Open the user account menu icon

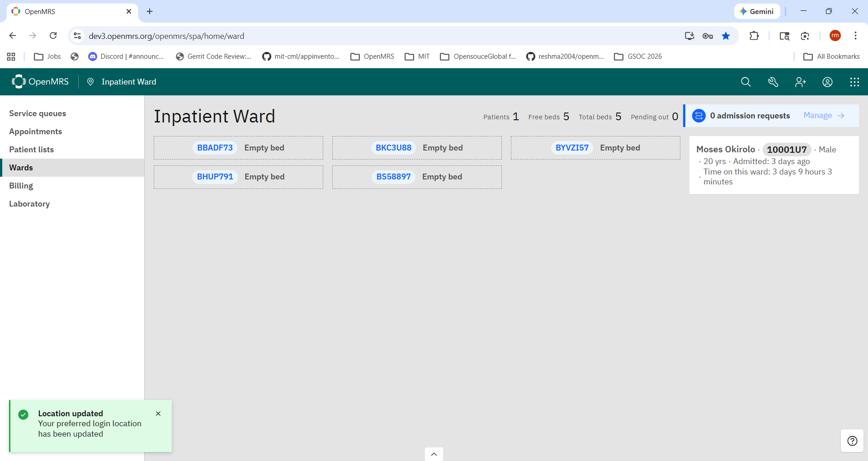point(827,82)
